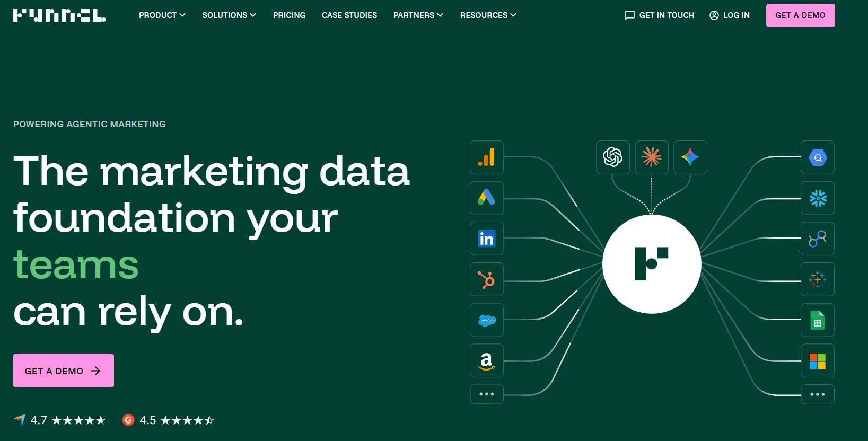868x441 pixels.
Task: Click the green word "teams" in headline
Action: (x=76, y=264)
